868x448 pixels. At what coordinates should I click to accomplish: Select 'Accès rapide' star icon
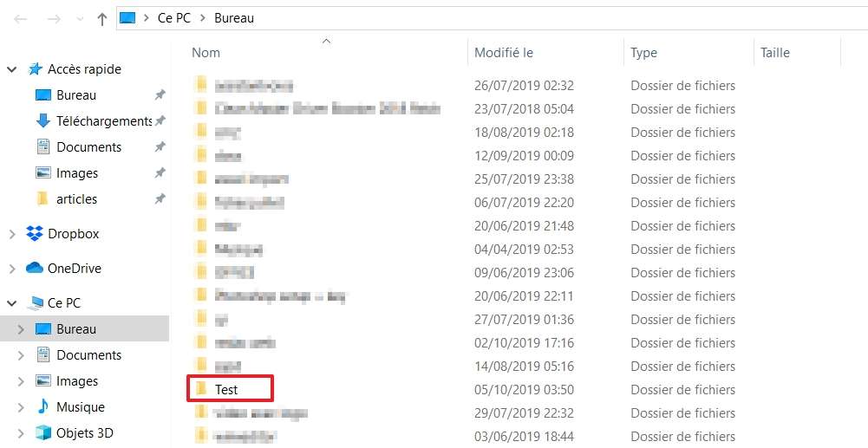point(35,69)
